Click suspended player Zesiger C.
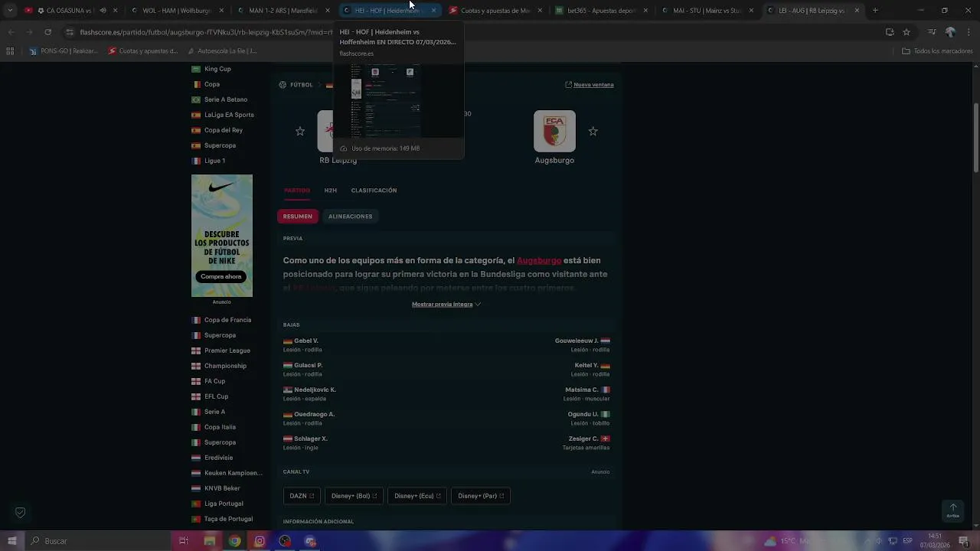Viewport: 980px width, 551px height. click(x=583, y=439)
